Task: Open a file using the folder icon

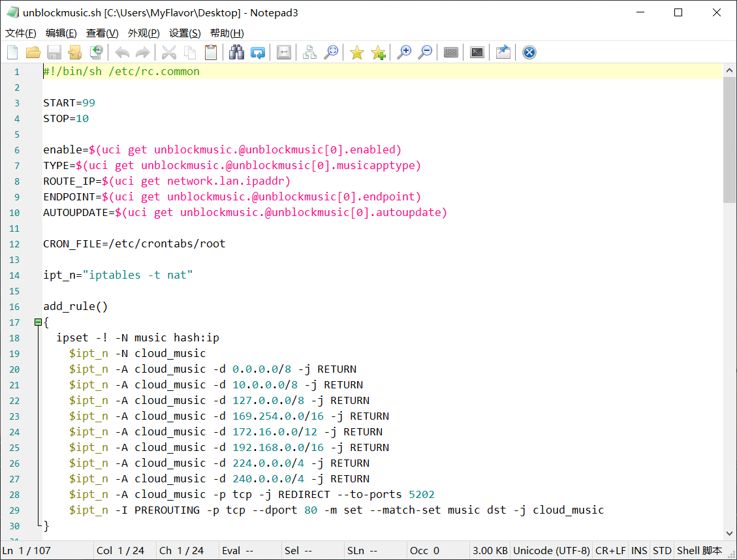Action: coord(33,52)
